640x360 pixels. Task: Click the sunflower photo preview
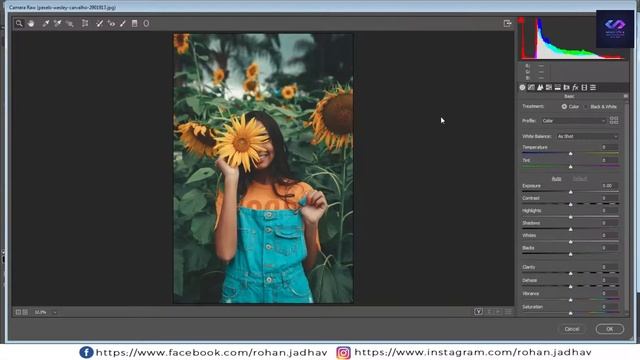click(x=263, y=169)
